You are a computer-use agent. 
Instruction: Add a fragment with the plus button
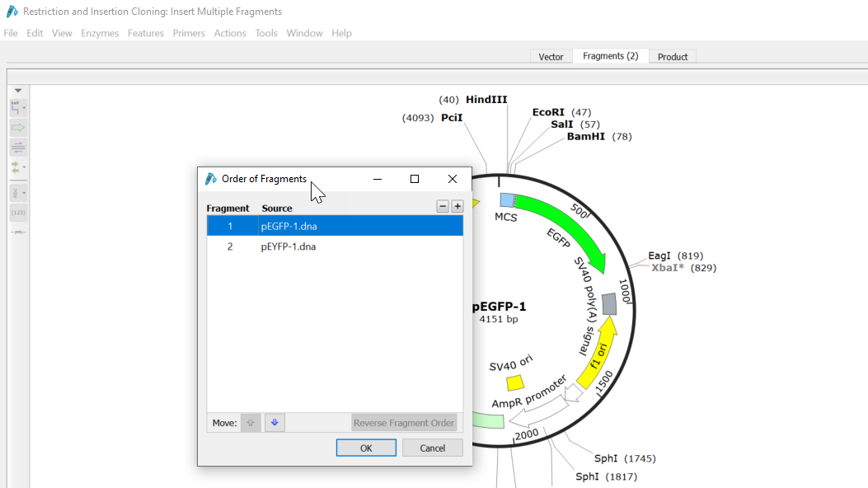click(457, 206)
